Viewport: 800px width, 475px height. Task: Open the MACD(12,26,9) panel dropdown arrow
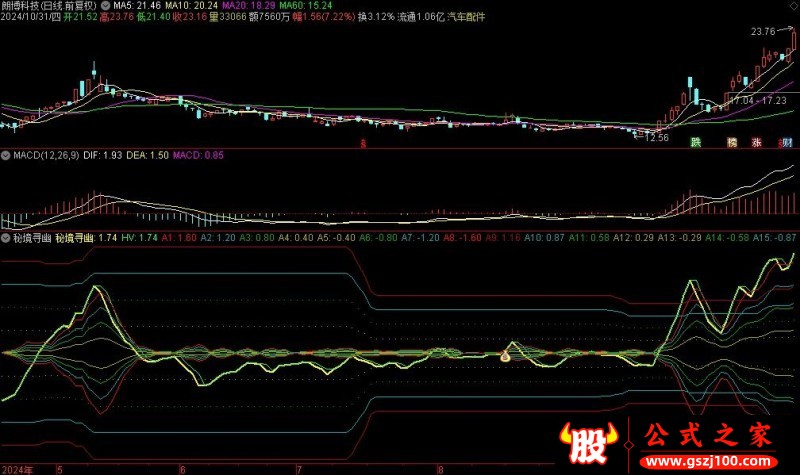6,155
